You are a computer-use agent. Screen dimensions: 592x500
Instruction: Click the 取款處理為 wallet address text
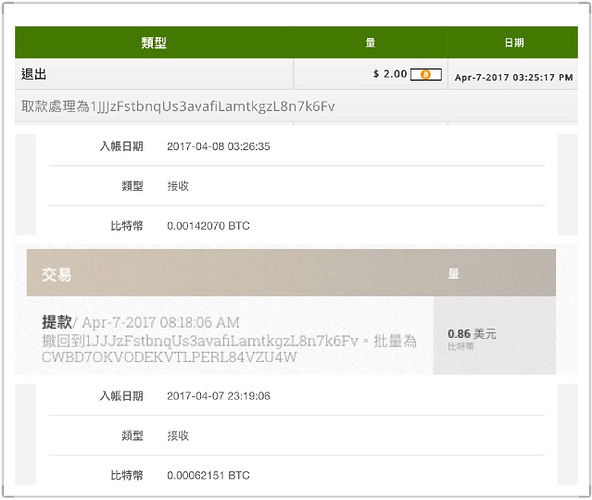pyautogui.click(x=178, y=106)
